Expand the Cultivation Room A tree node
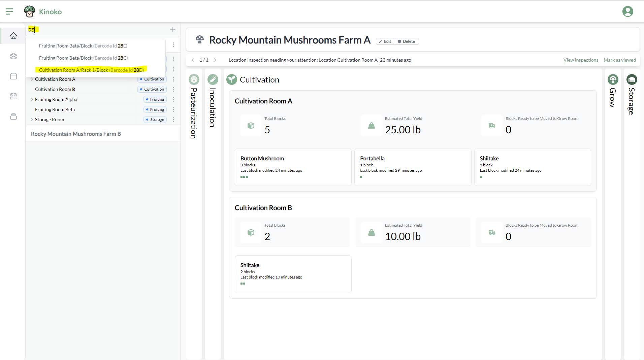The image size is (644, 360). [x=32, y=79]
